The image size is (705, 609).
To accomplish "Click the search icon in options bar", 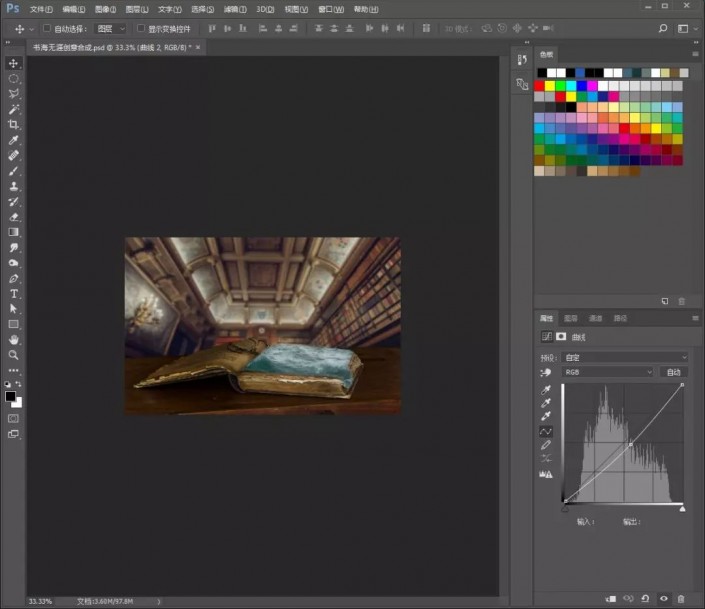I will pos(662,28).
